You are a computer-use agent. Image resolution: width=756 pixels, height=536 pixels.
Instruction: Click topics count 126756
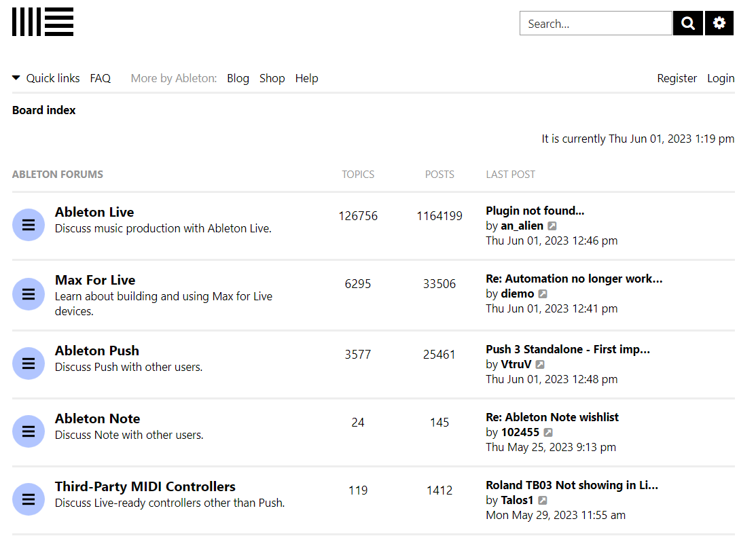pos(358,217)
